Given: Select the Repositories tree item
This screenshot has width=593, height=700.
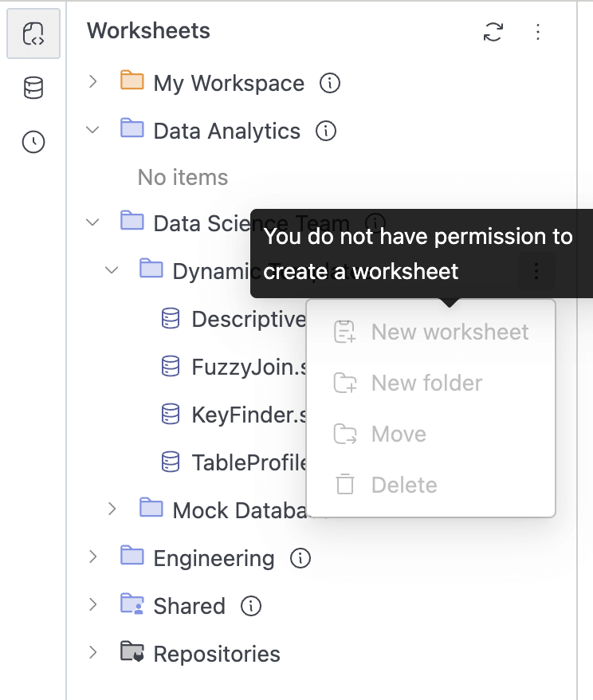Looking at the screenshot, I should coord(217,654).
